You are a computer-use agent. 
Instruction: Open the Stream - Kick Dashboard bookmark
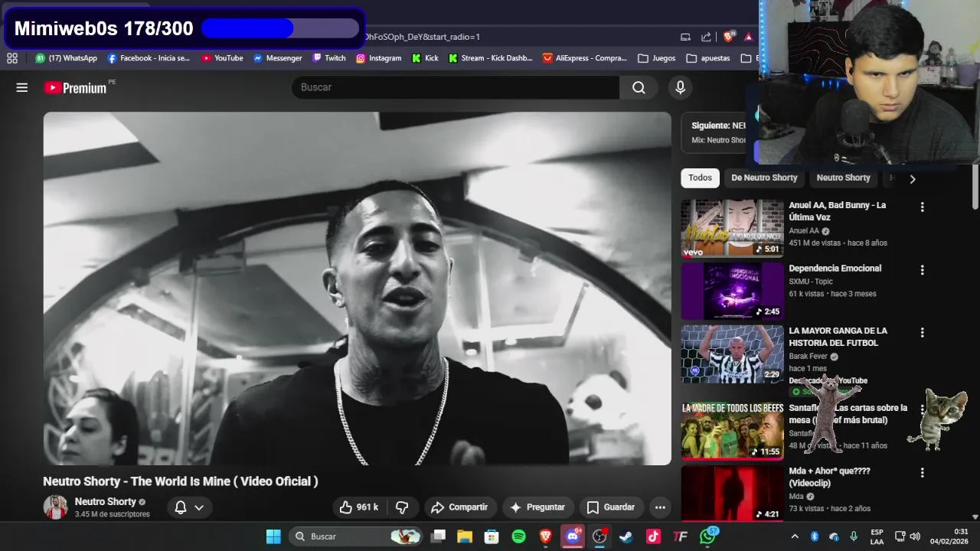[x=491, y=58]
